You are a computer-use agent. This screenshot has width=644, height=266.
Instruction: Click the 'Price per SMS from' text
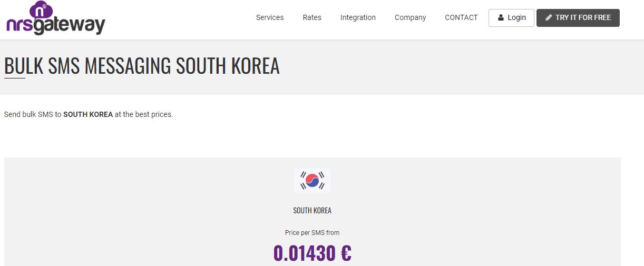(313, 232)
